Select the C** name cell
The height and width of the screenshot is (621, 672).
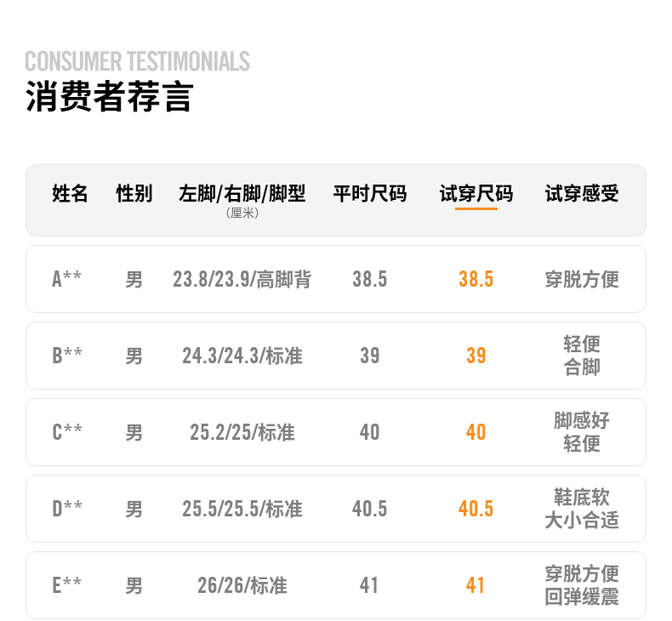click(x=67, y=432)
